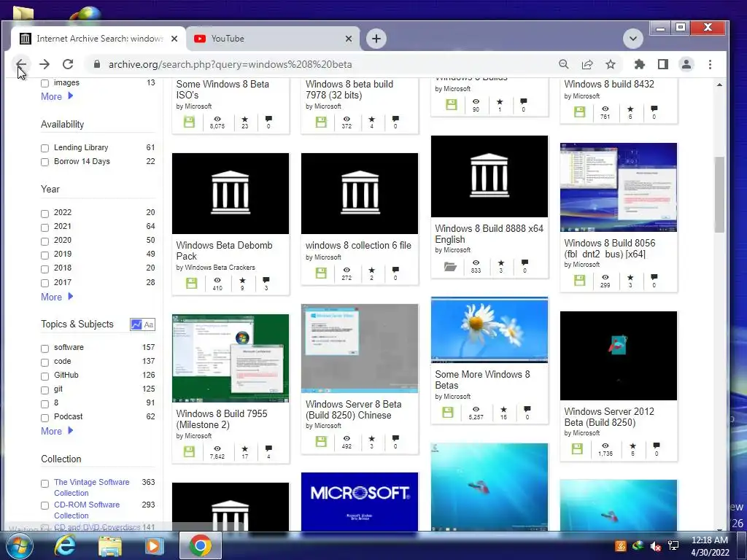The image size is (747, 560).
Task: Check the GitHub topic filter
Action: tap(44, 376)
